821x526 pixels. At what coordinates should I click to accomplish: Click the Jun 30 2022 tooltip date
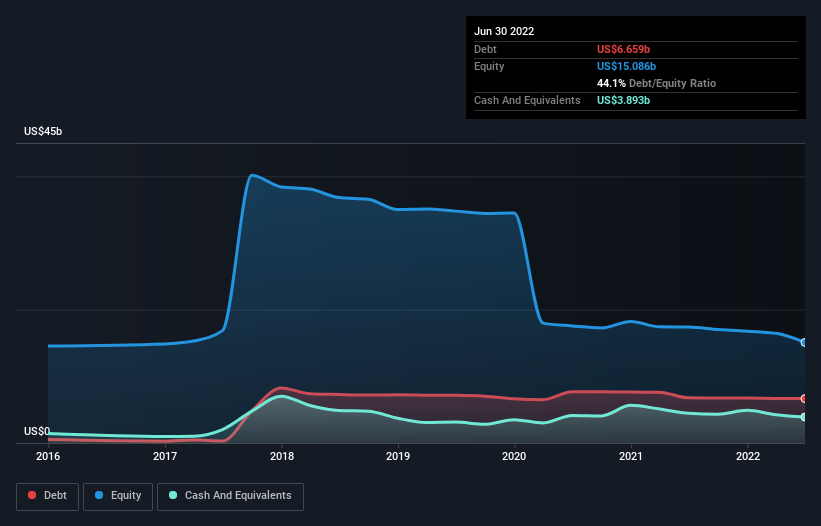[x=504, y=31]
